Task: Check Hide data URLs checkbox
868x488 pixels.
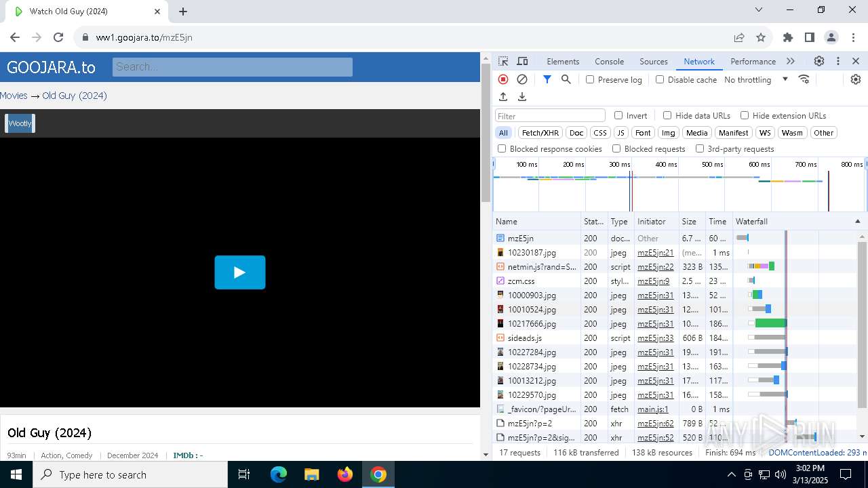Action: point(667,115)
